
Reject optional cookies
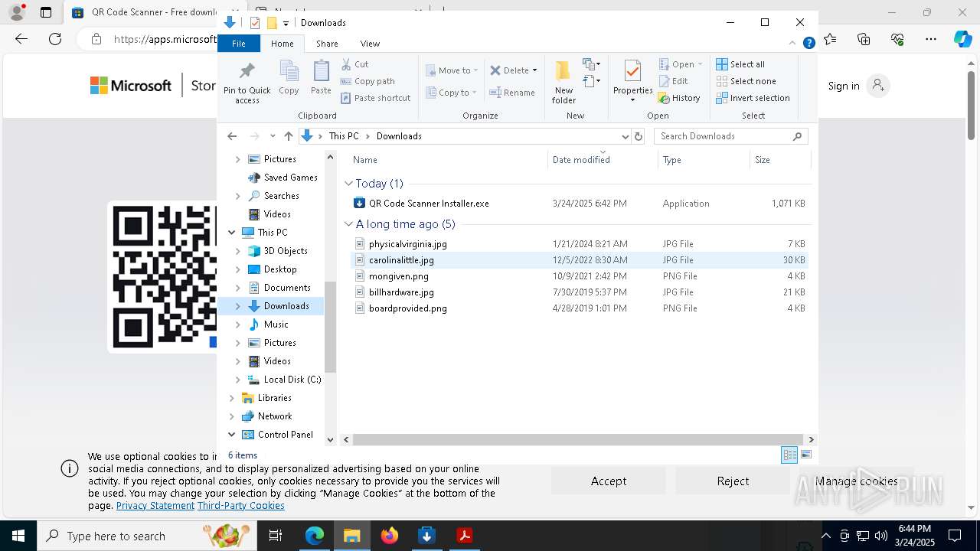click(x=733, y=481)
